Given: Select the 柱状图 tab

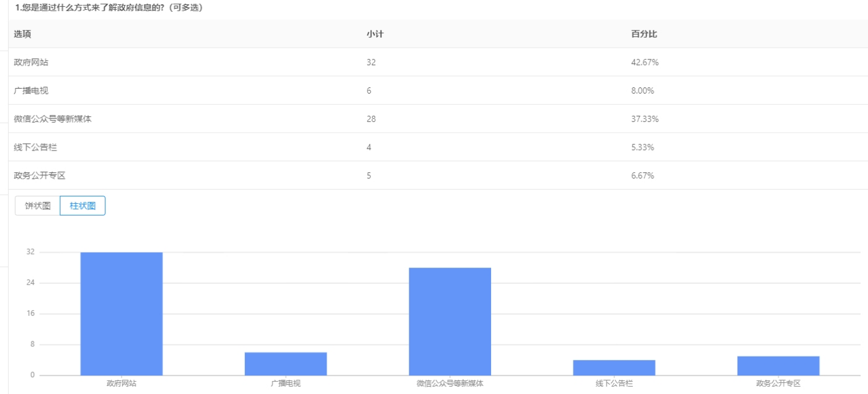Looking at the screenshot, I should (82, 206).
